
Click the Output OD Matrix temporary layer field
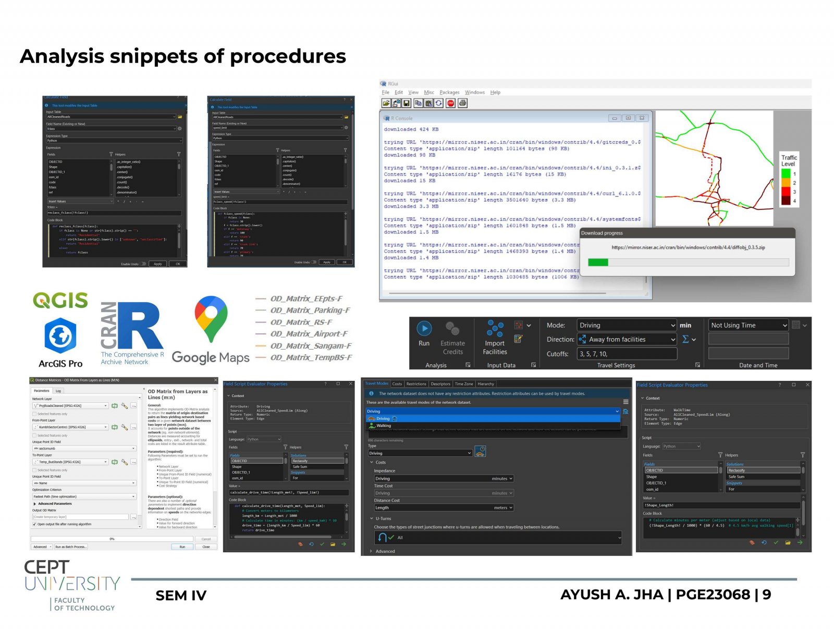[80, 517]
